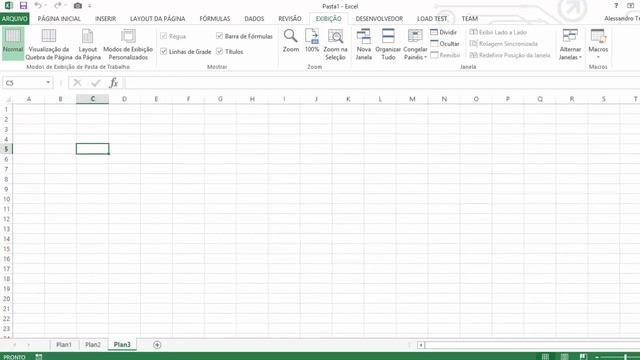Screen dimensions: 640x360
Task: Click the Select All corner button
Action: pos(7,99)
